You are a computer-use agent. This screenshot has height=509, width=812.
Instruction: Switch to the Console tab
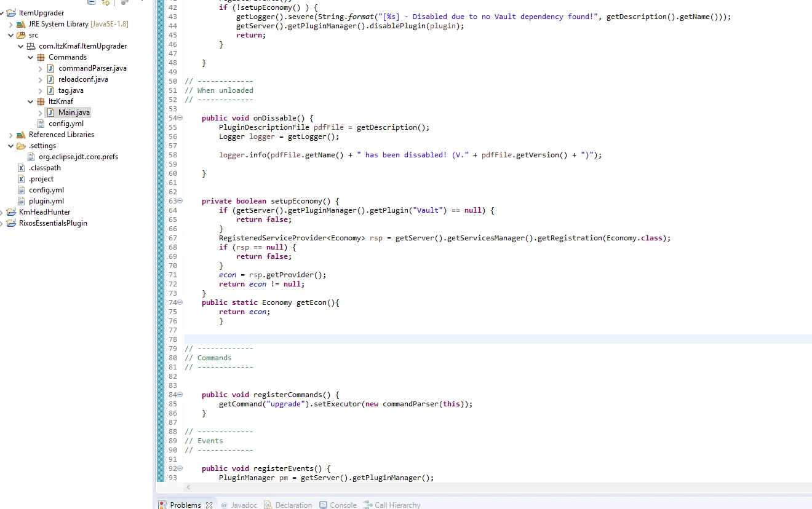click(x=343, y=505)
